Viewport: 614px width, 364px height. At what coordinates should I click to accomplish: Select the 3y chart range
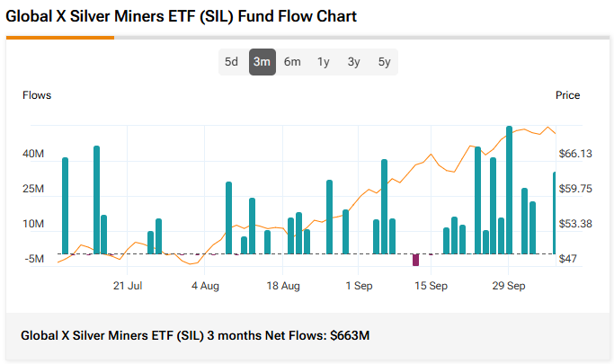point(353,62)
